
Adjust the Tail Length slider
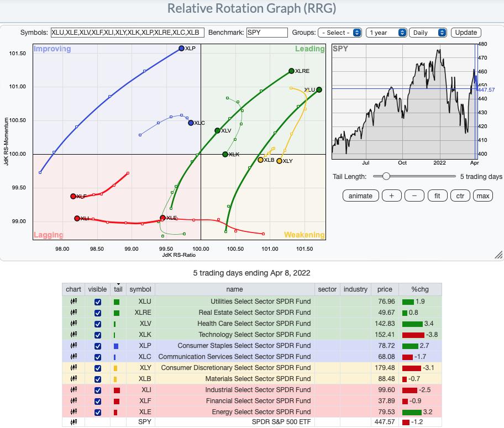click(x=386, y=176)
